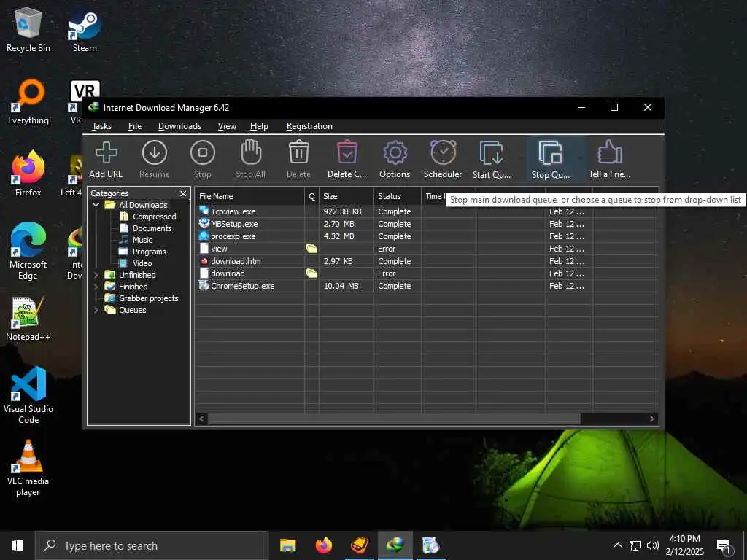This screenshot has width=747, height=560.
Task: Select the Everything desktop shortcut
Action: (28, 102)
